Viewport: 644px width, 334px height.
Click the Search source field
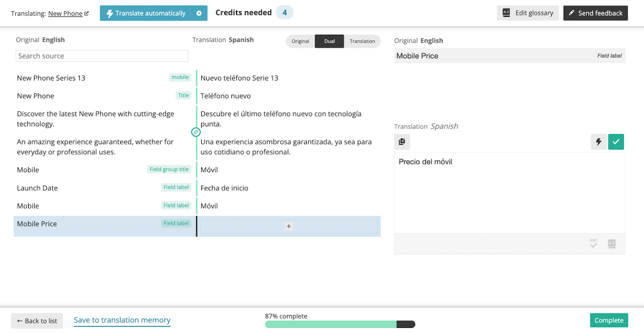point(102,56)
